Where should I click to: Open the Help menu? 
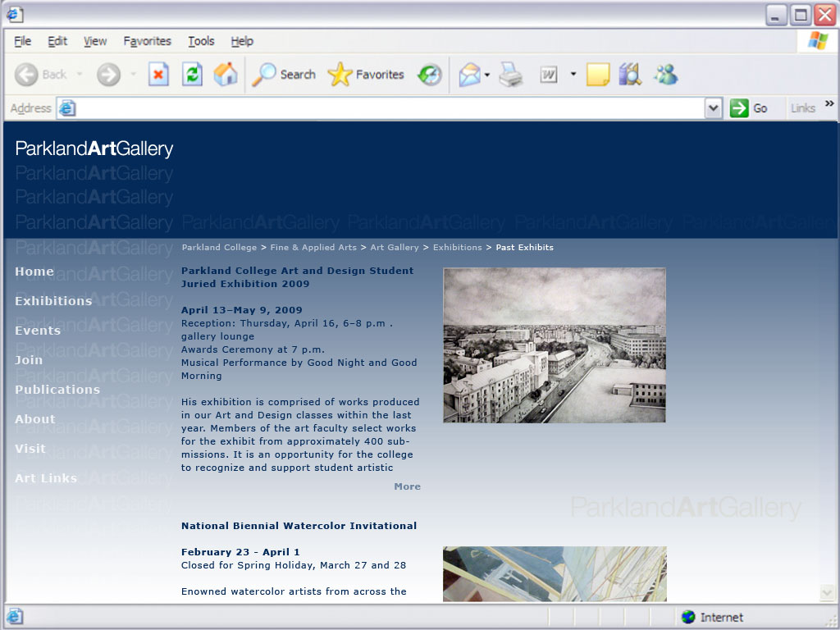[x=242, y=41]
